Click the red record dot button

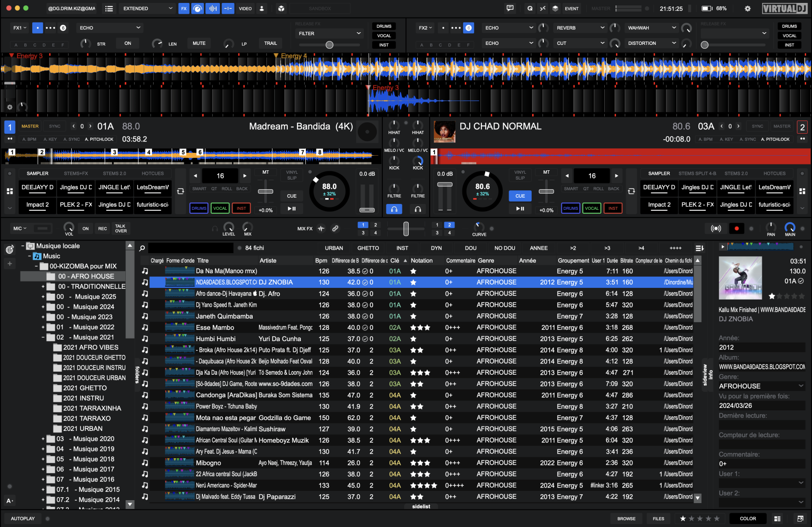coord(736,228)
